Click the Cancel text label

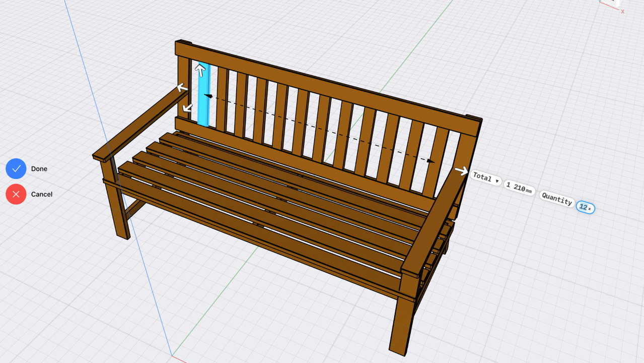(42, 194)
